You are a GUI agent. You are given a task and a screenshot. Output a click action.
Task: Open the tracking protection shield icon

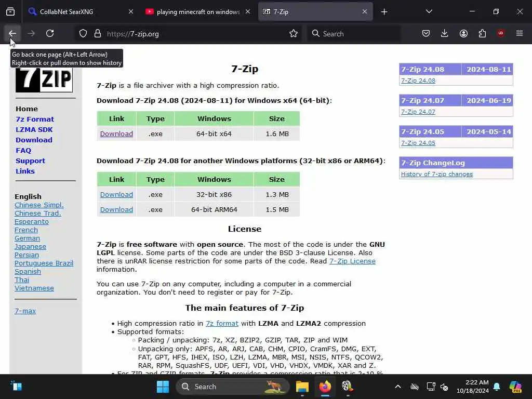click(x=83, y=34)
